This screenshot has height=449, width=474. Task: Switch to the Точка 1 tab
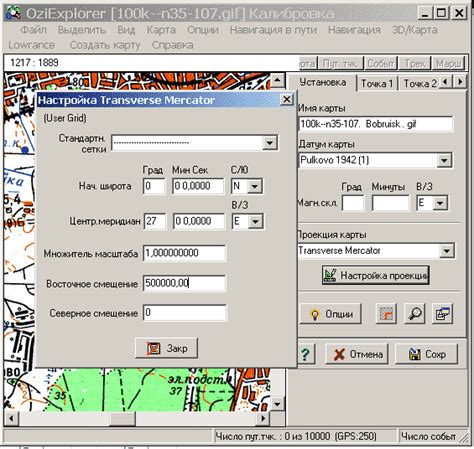[x=377, y=83]
